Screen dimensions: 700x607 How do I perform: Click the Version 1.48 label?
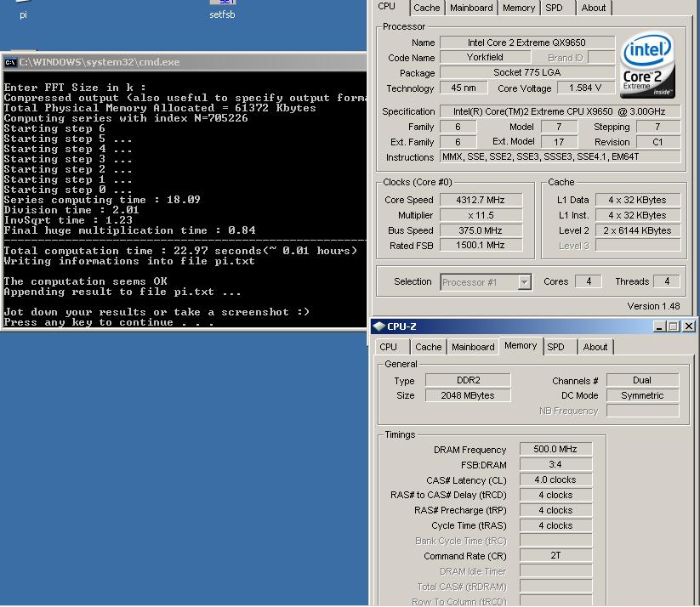pos(653,306)
